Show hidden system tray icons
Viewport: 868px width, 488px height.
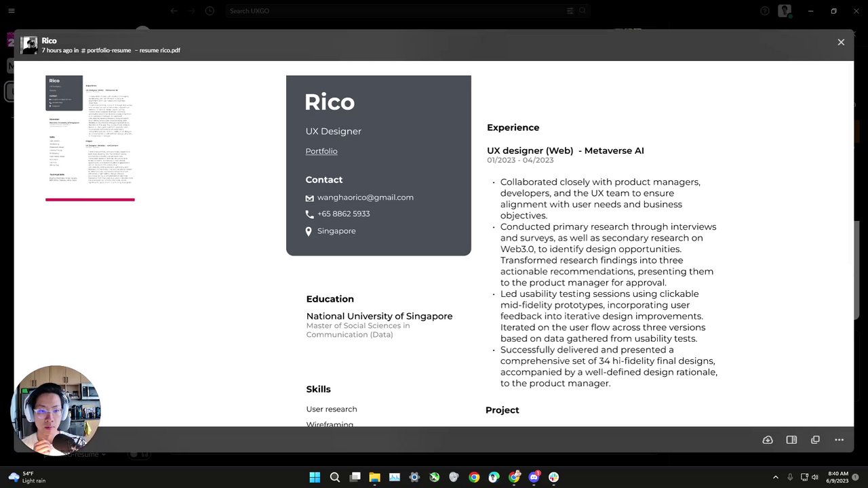coord(776,477)
